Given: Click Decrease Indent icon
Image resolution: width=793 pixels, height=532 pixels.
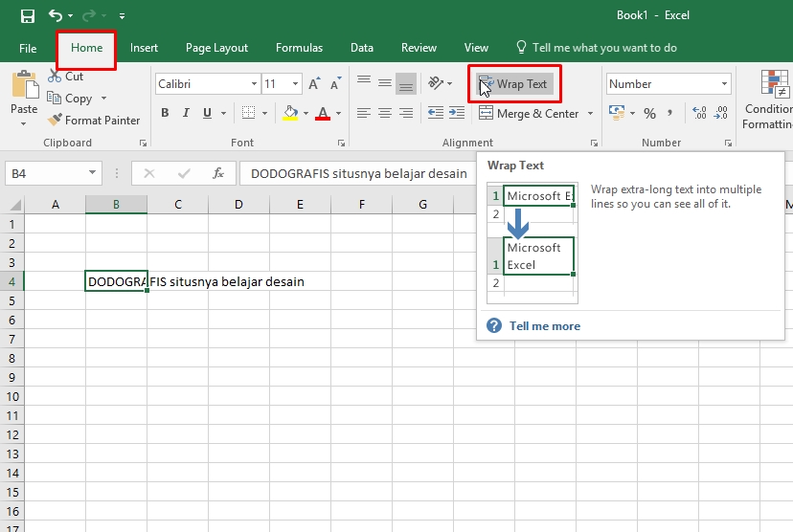Looking at the screenshot, I should [x=436, y=113].
